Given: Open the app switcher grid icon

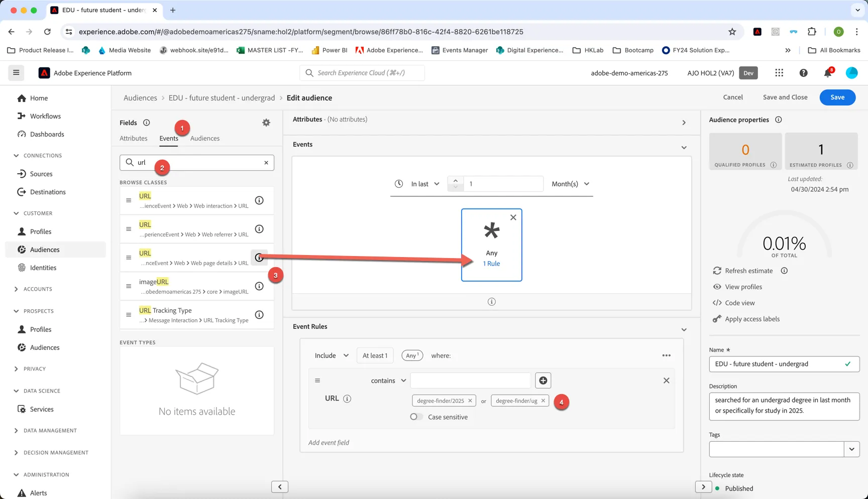Looking at the screenshot, I should 779,73.
